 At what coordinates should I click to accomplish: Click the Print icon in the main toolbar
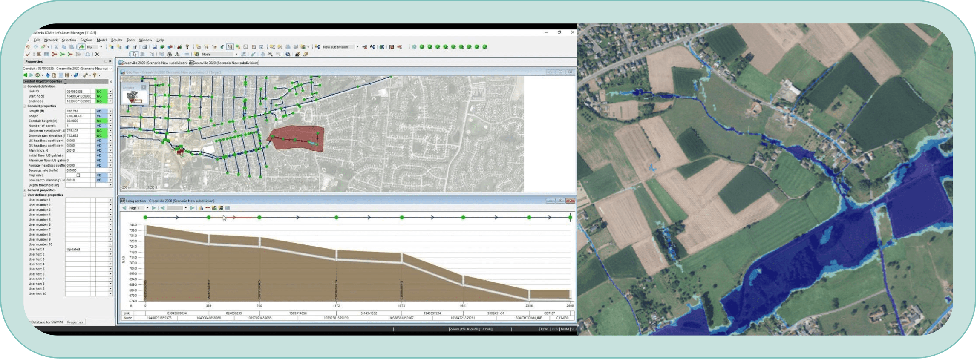pos(144,47)
